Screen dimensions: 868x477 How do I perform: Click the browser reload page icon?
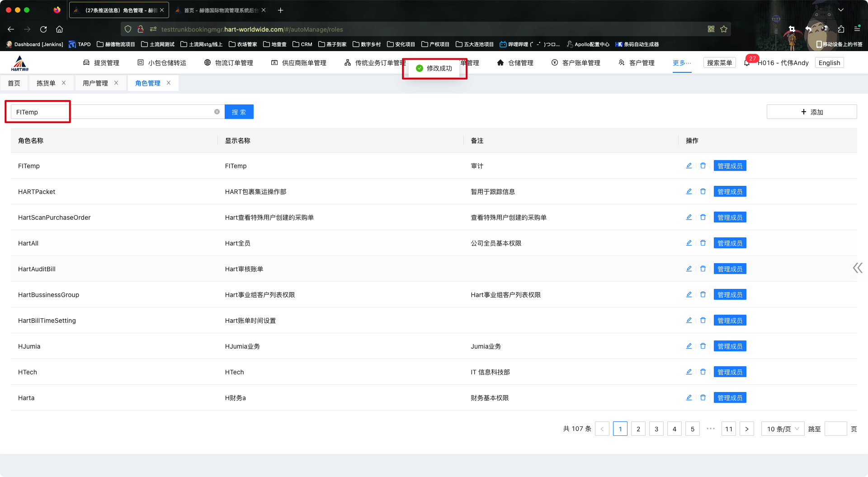[43, 29]
